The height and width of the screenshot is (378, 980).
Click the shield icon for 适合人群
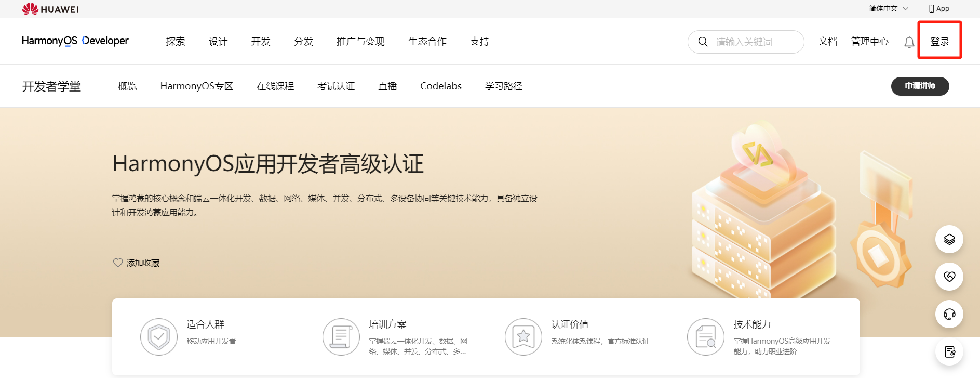(x=159, y=337)
